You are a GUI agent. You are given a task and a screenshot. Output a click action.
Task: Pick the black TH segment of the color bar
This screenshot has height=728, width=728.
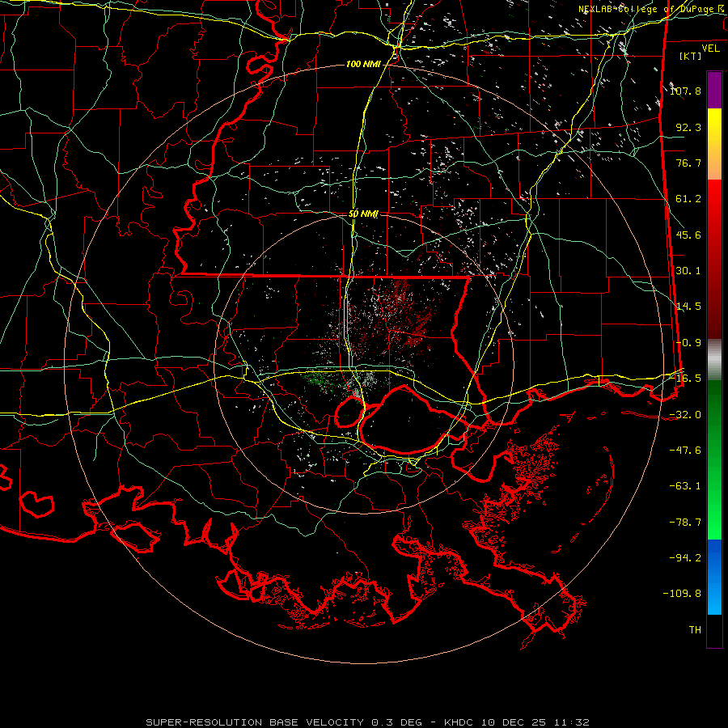tap(714, 630)
